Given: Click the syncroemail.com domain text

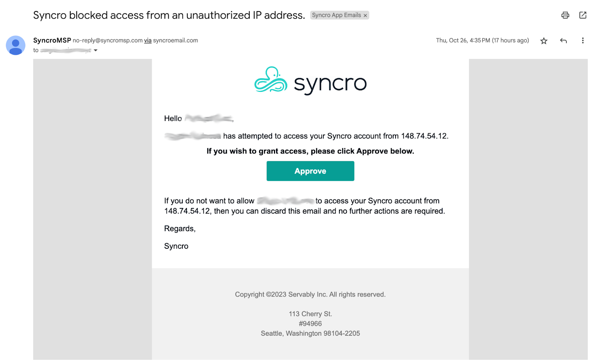Looking at the screenshot, I should click(x=175, y=40).
